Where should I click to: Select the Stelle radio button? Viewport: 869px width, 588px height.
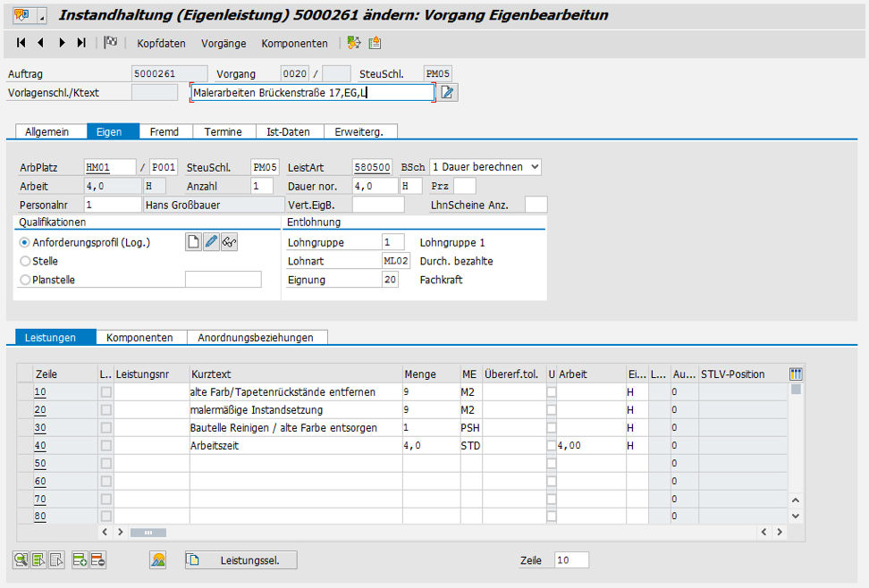[25, 261]
